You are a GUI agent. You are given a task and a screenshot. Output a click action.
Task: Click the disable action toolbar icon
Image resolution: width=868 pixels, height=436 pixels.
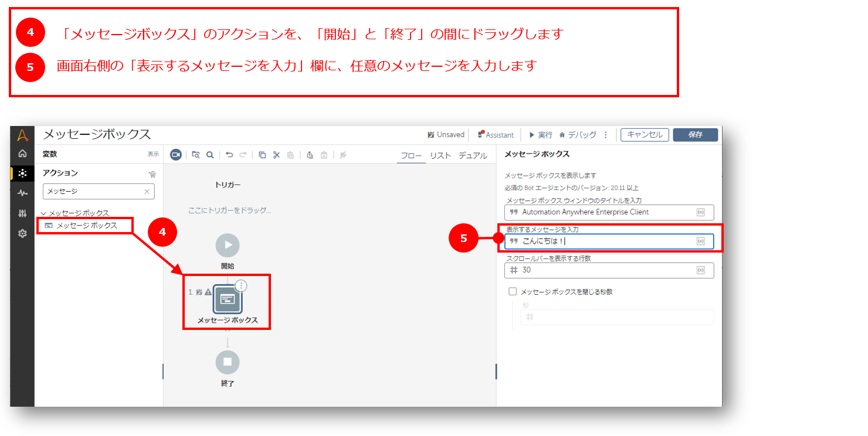pos(343,155)
